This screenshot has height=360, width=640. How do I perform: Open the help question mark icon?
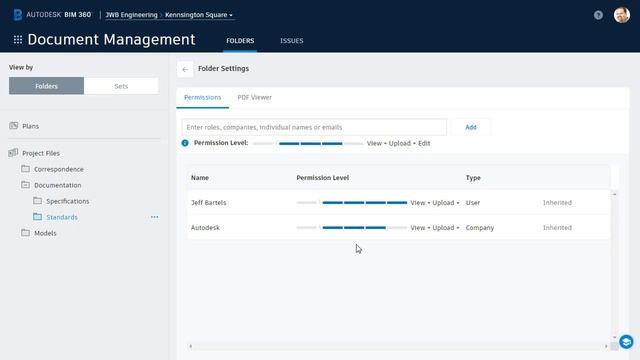(x=598, y=15)
